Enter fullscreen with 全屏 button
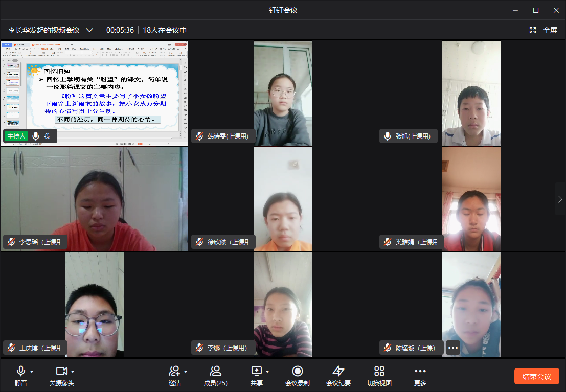Screen dimensions: 566x392 coord(544,30)
